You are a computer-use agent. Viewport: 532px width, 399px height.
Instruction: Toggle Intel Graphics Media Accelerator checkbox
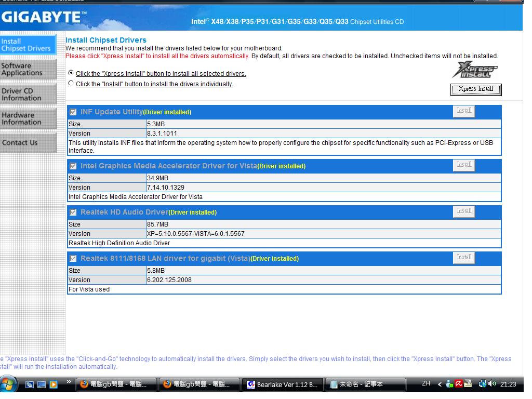pyautogui.click(x=73, y=166)
